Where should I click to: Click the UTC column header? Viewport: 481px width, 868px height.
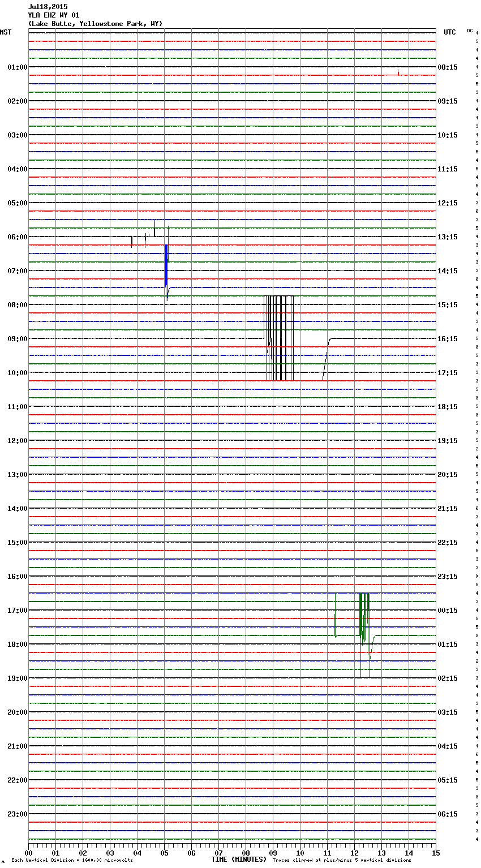tap(449, 32)
